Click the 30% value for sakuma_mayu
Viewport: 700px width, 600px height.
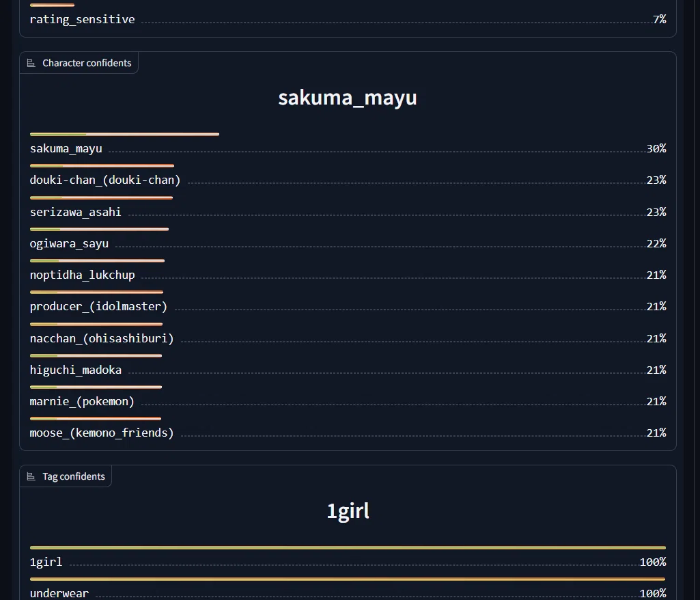coord(656,148)
